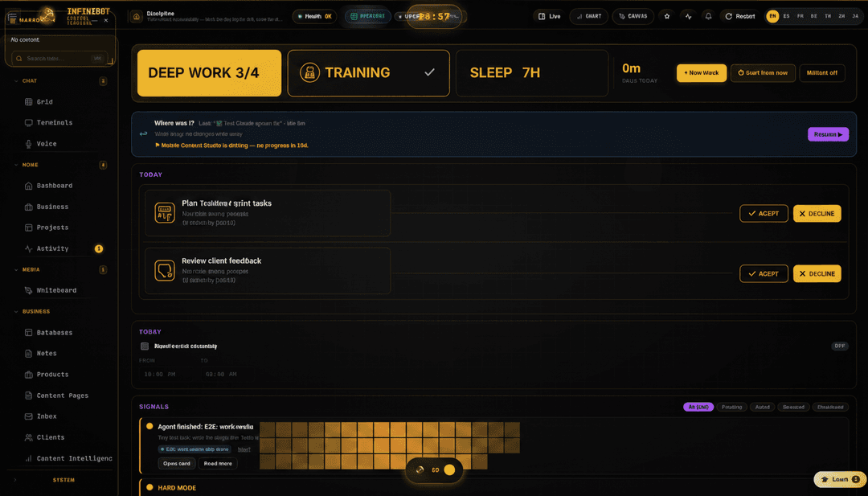
Task: Open Notes in the sidebar
Action: point(41,353)
